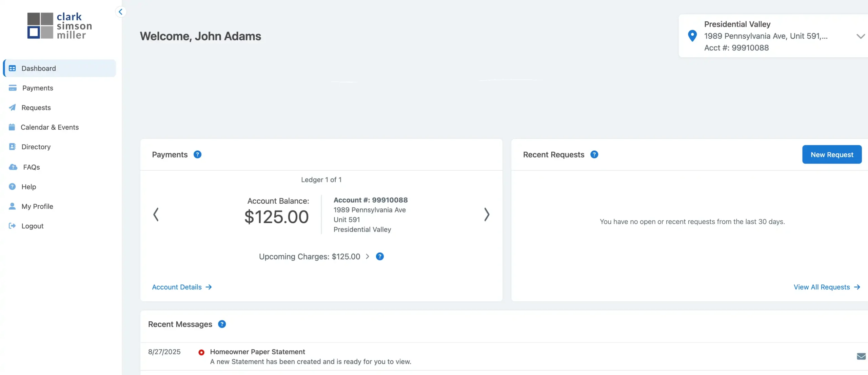Image resolution: width=868 pixels, height=375 pixels.
Task: Open the Homeowner Paper Statement message
Action: tap(257, 352)
